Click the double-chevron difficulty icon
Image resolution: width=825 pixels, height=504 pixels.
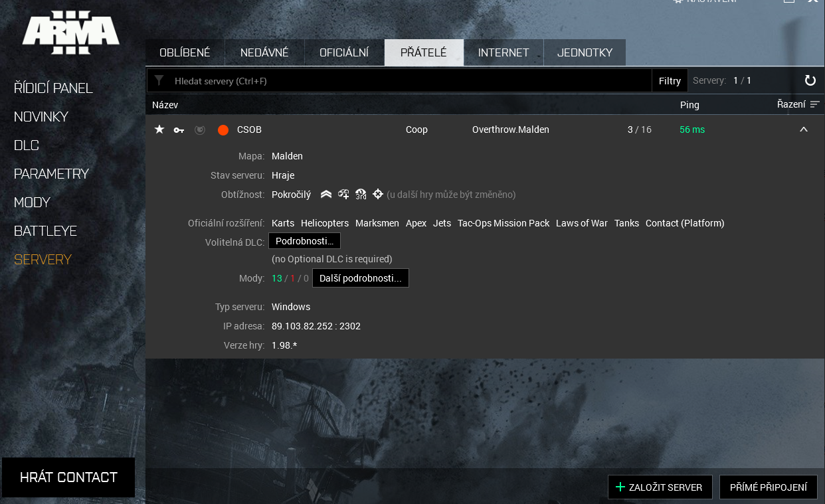coord(325,194)
